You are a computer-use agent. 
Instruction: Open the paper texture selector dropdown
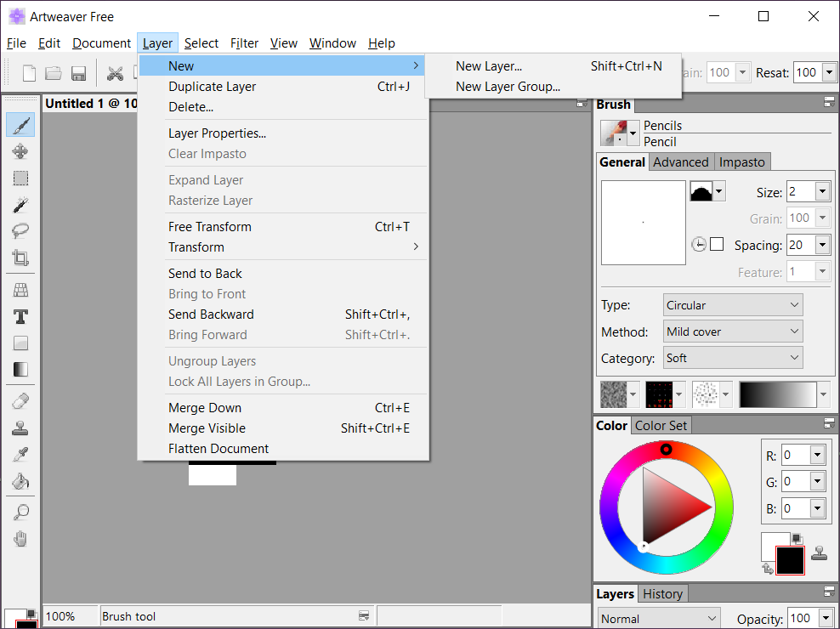633,395
